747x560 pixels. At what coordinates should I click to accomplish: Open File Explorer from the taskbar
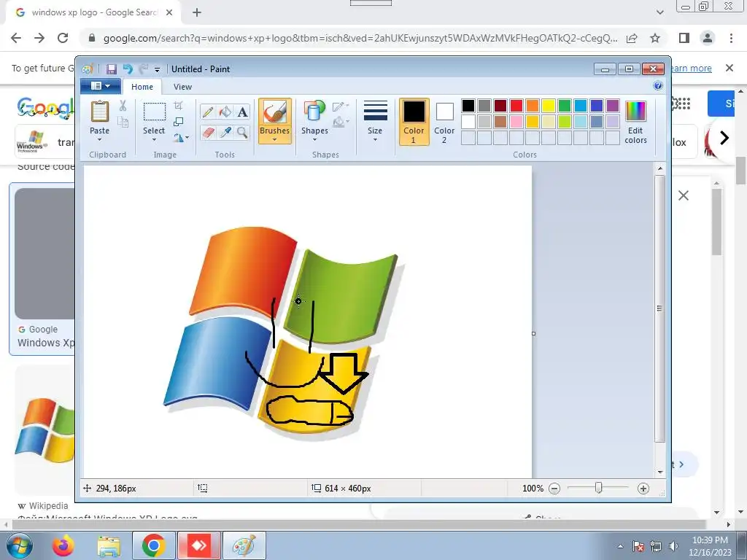tap(109, 545)
